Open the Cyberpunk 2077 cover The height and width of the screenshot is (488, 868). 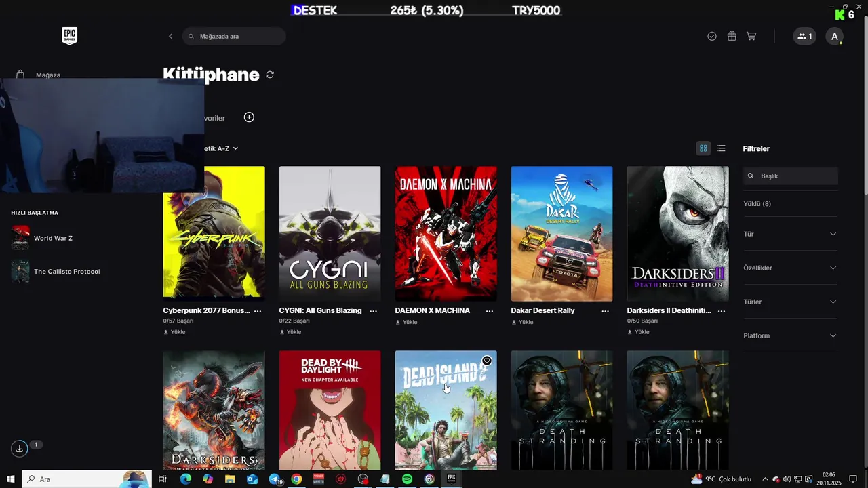[214, 234]
